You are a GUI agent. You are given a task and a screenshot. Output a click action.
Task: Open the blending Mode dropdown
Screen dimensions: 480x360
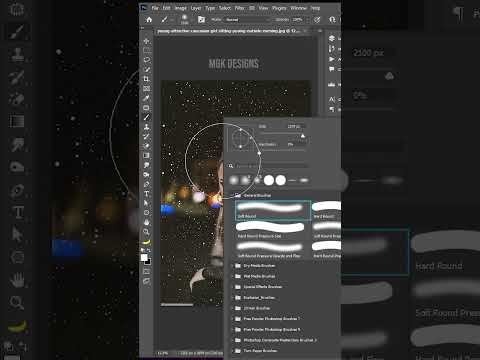point(247,20)
